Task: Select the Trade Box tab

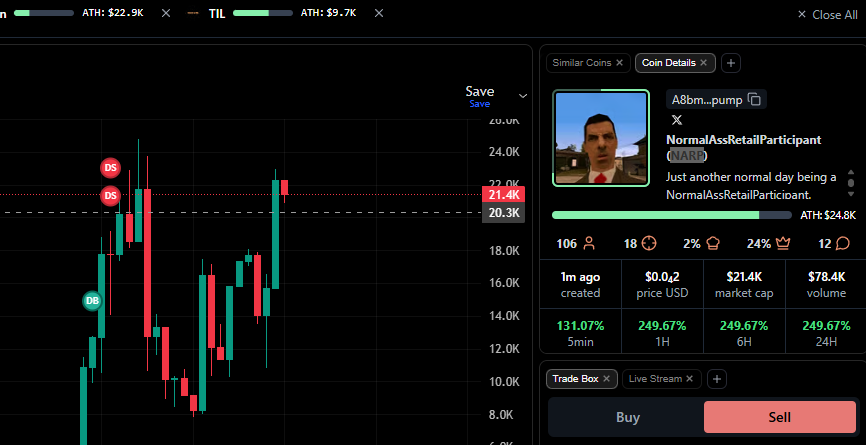Action: [575, 379]
